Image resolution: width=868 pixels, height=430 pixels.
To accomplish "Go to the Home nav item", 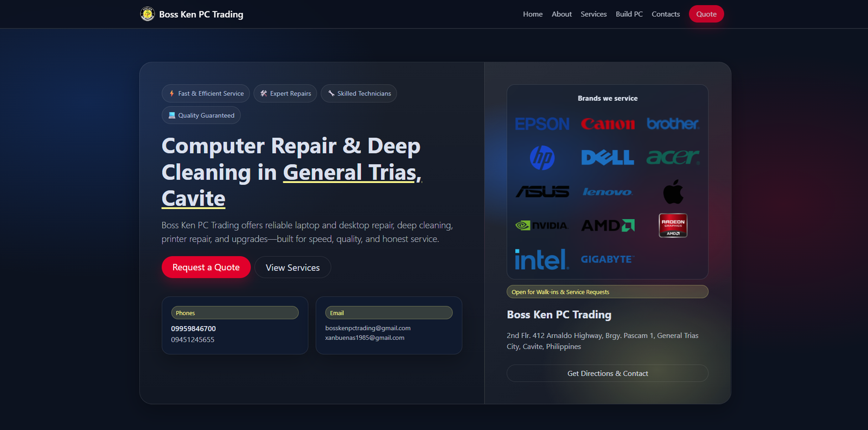I will (x=533, y=14).
